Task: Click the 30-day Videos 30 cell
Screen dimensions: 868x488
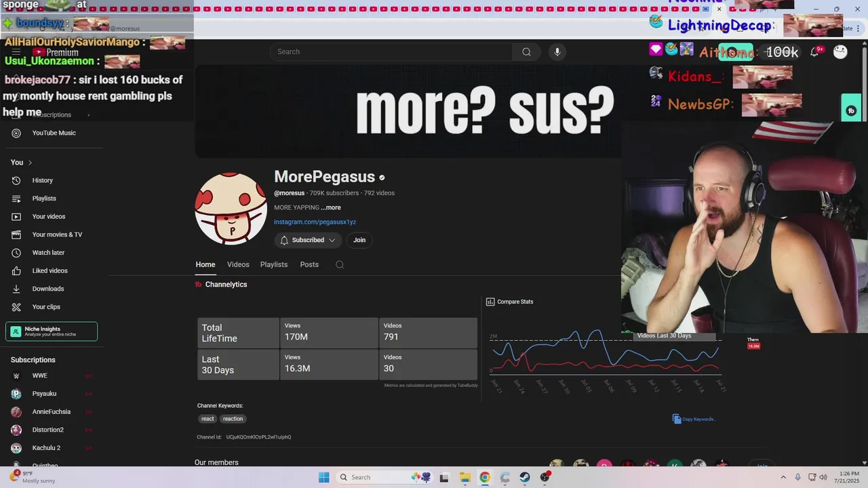Action: pos(428,365)
